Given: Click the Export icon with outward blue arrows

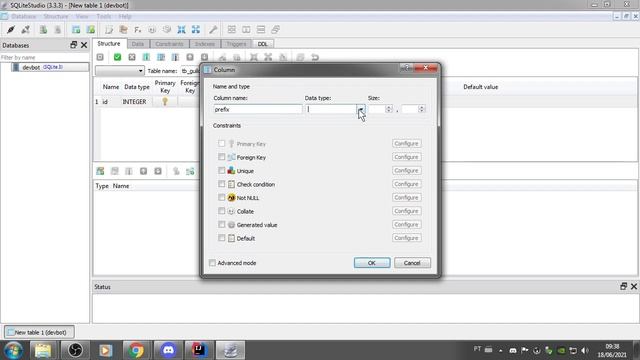Looking at the screenshot, I should (x=196, y=29).
